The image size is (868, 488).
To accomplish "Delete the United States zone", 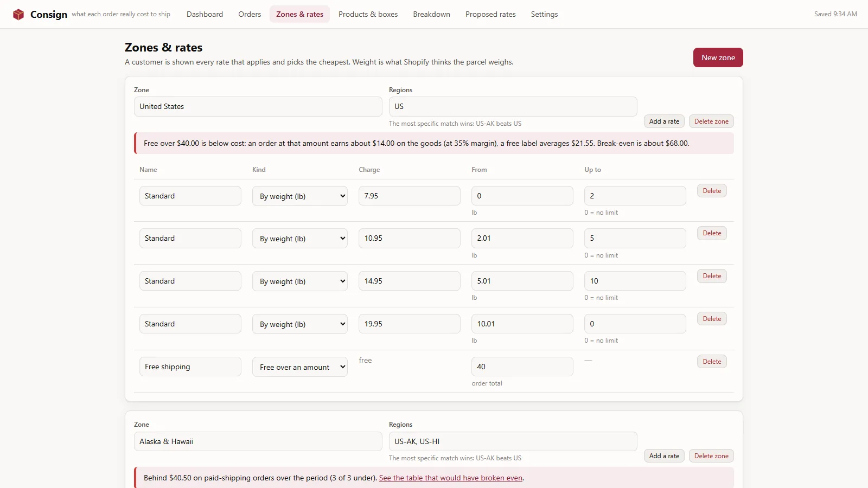I will tap(711, 121).
